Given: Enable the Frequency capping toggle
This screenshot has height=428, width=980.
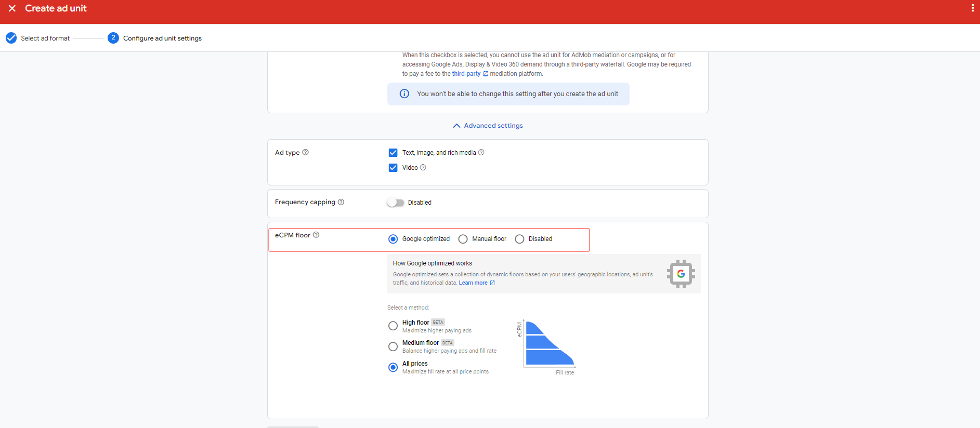Looking at the screenshot, I should tap(395, 203).
